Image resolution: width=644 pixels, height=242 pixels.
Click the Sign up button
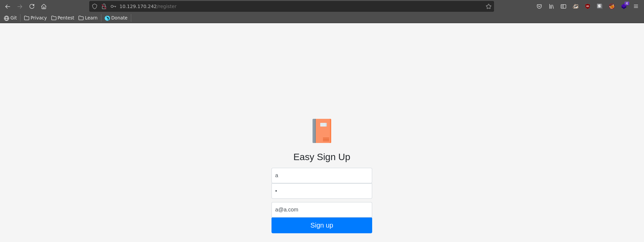coord(322,225)
